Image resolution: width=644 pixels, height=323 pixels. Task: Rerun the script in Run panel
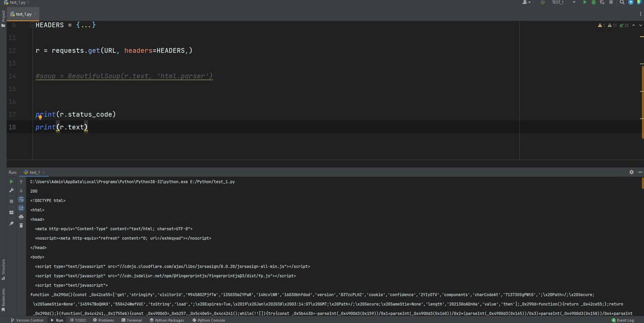[x=12, y=181]
